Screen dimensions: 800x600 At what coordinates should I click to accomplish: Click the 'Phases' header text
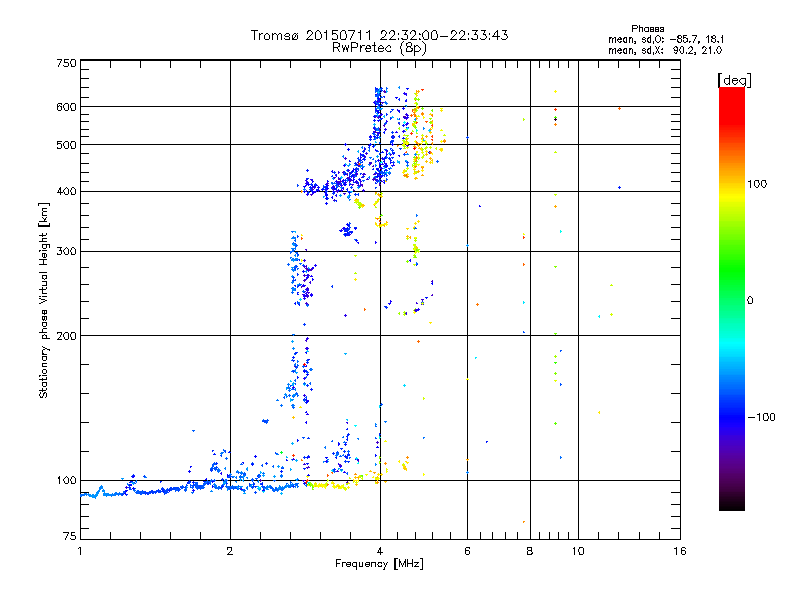(647, 29)
